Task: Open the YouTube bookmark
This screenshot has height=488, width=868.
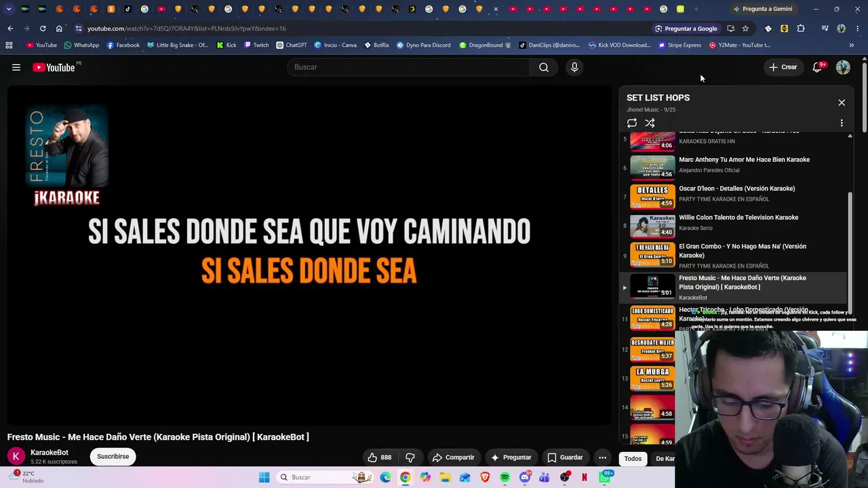Action: pyautogui.click(x=41, y=45)
